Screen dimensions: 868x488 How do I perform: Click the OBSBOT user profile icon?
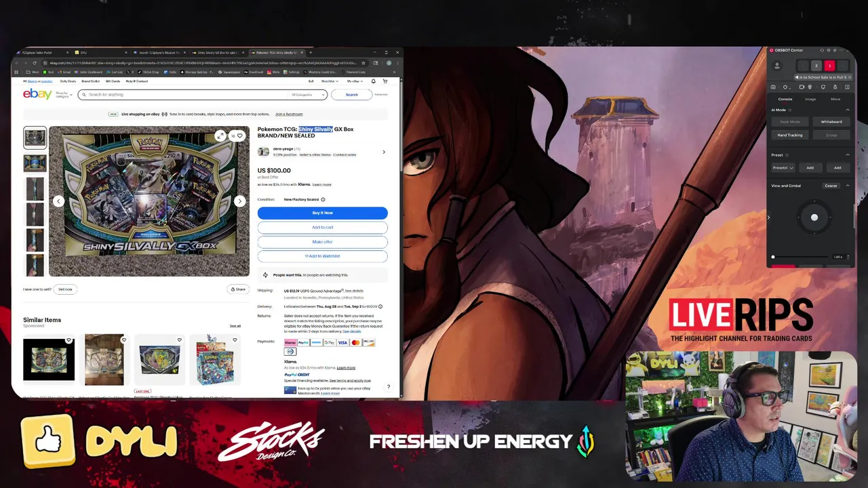777,66
